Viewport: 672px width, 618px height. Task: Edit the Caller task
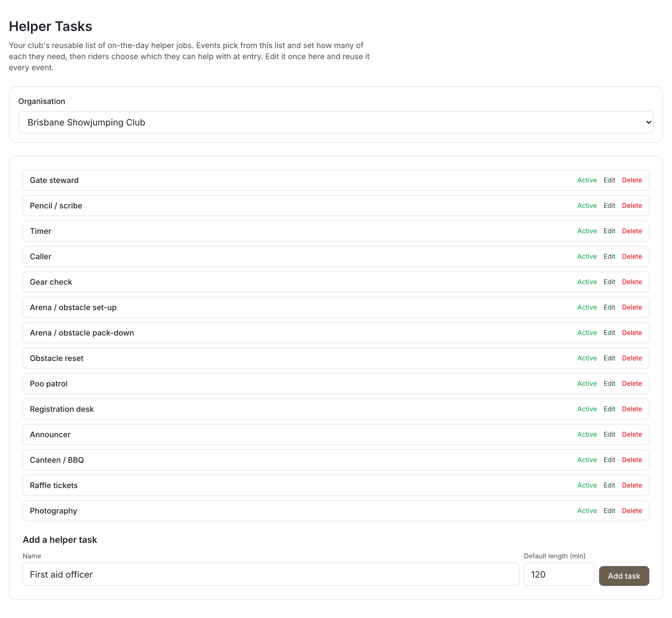(x=609, y=256)
